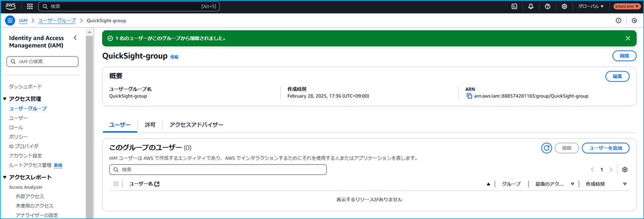Open console settings gear in top bar
The image size is (644, 219).
[564, 7]
